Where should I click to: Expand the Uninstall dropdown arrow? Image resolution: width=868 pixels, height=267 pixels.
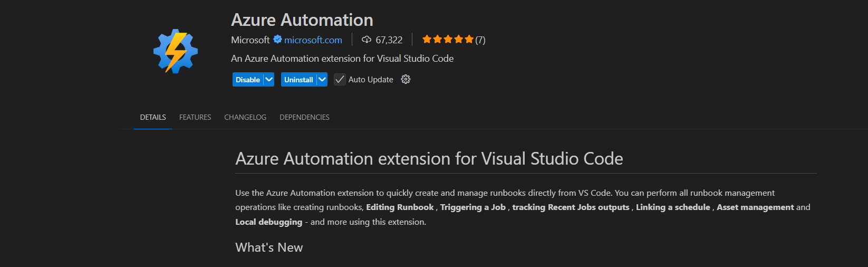pyautogui.click(x=322, y=80)
